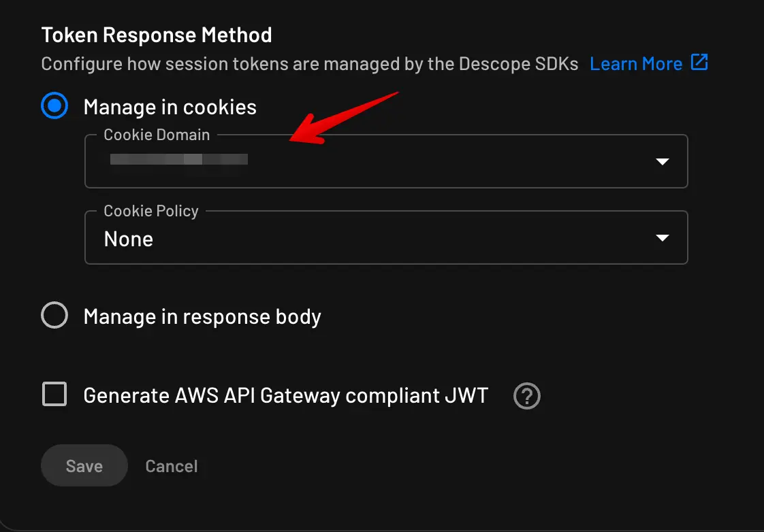Select the Manage in response body option
This screenshot has height=532, width=764.
[x=54, y=316]
